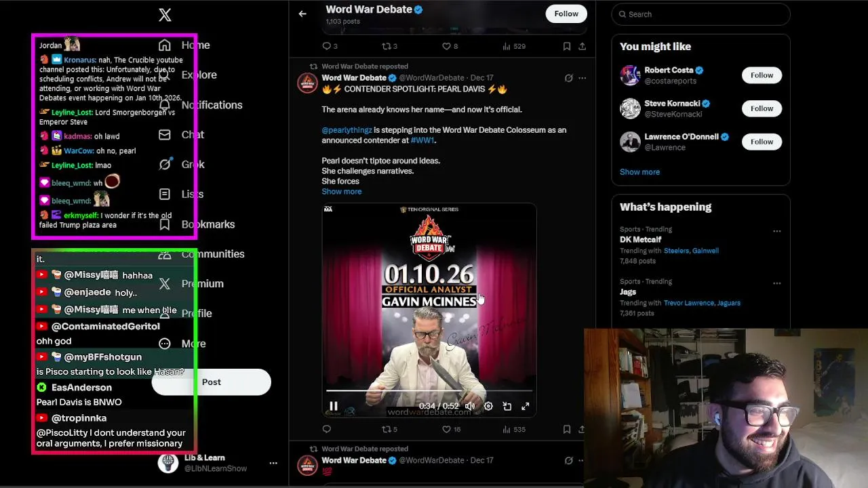
Task: View analytics showing 529 views
Action: [514, 46]
